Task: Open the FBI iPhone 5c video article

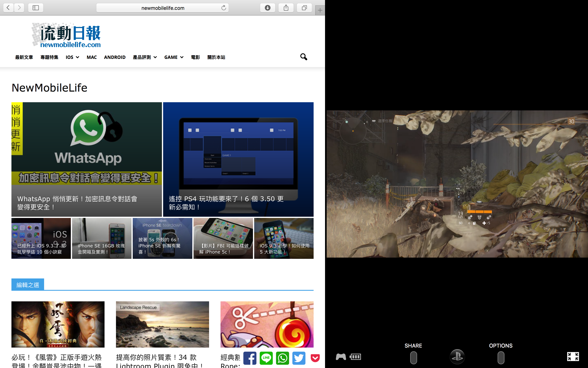Action: tap(223, 238)
